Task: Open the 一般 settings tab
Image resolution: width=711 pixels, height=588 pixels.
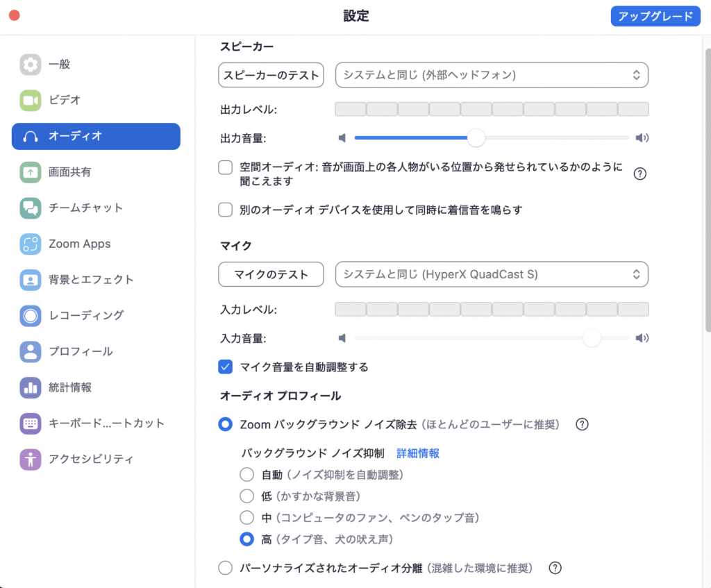Action: [x=96, y=65]
